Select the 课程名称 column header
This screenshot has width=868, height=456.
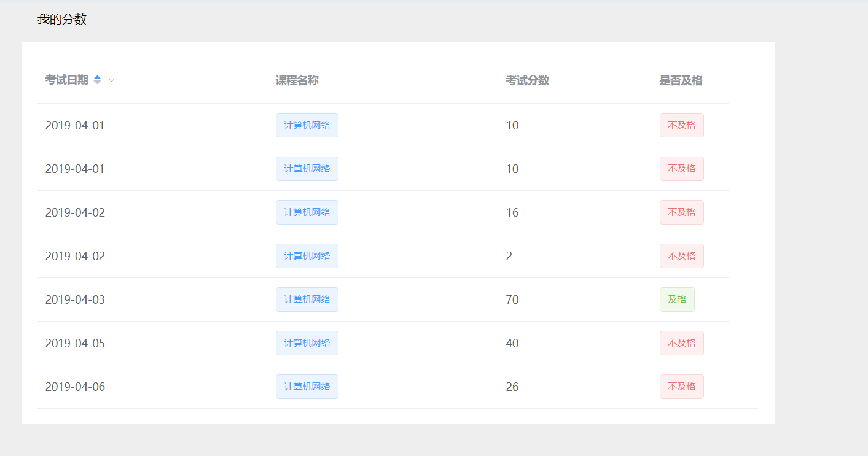click(x=297, y=80)
